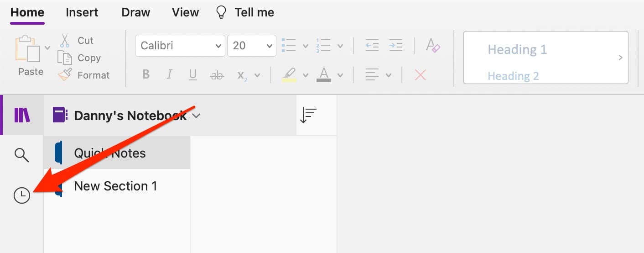Screen dimensions: 644x253
Task: Open recent notes with clock icon
Action: coord(22,195)
